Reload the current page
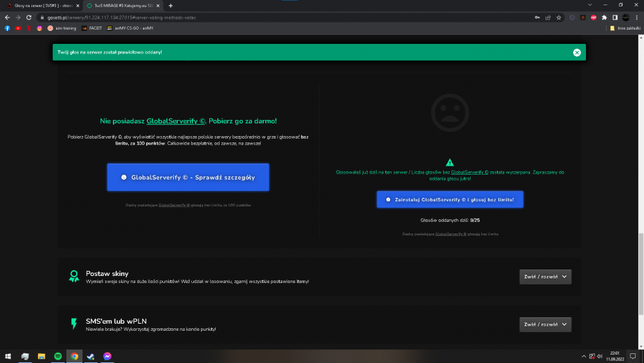Viewport: 644px width, 363px height. point(29,17)
